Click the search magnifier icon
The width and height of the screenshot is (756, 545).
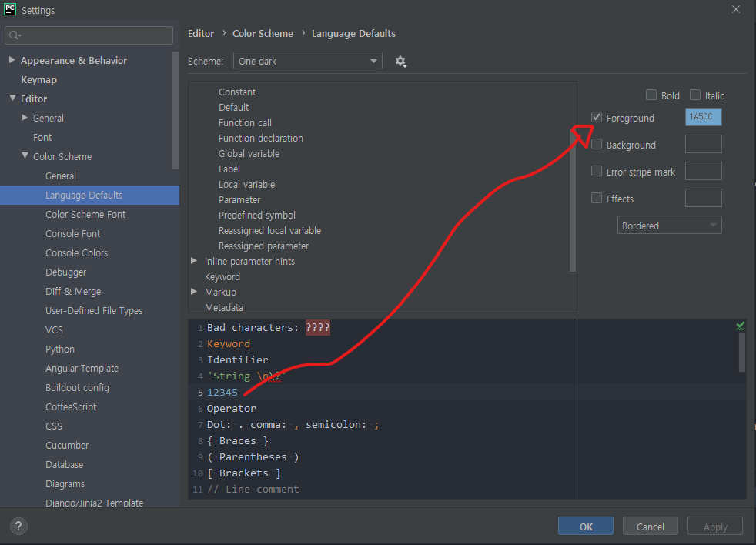point(15,35)
